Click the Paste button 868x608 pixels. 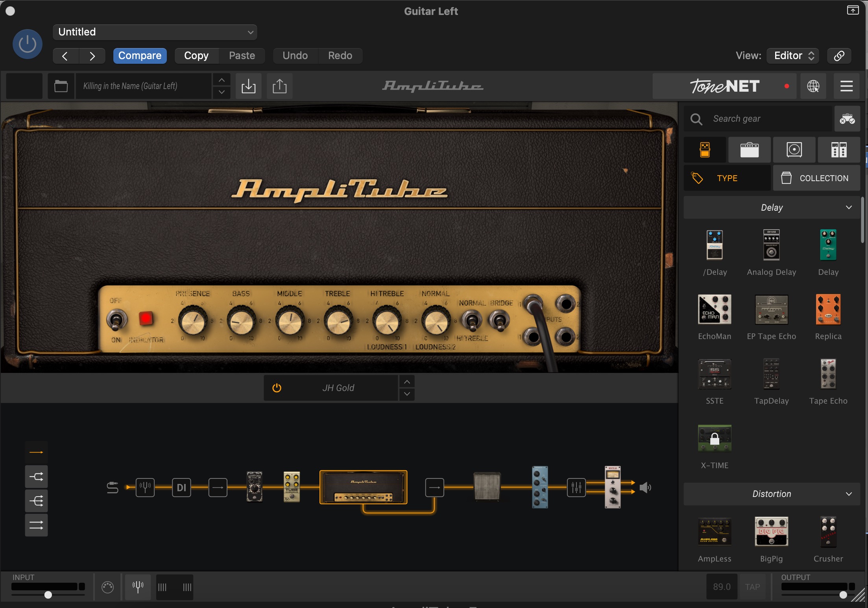point(242,56)
